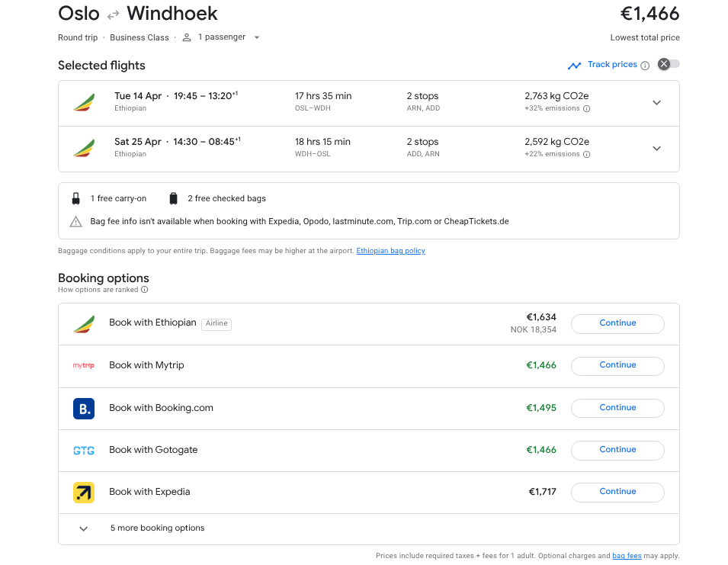Click the Booking.com logo icon
This screenshot has height=565, width=728.
(x=84, y=409)
